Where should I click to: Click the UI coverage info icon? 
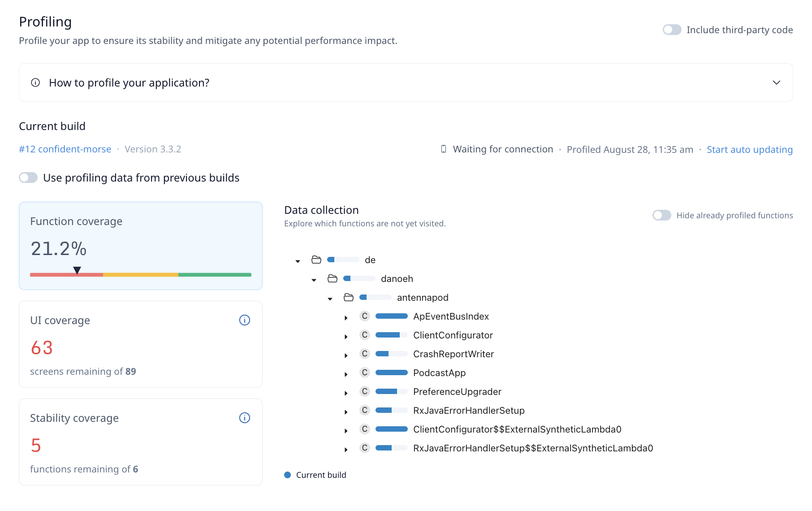click(x=244, y=320)
